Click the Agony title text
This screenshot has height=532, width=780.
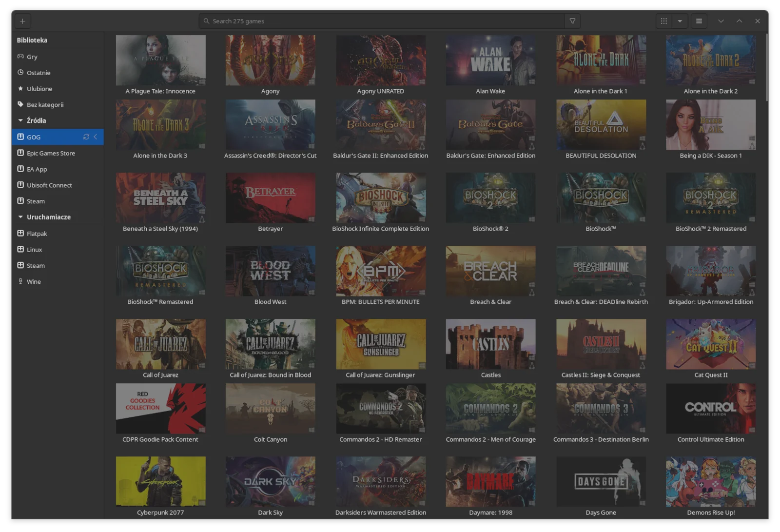coord(271,91)
